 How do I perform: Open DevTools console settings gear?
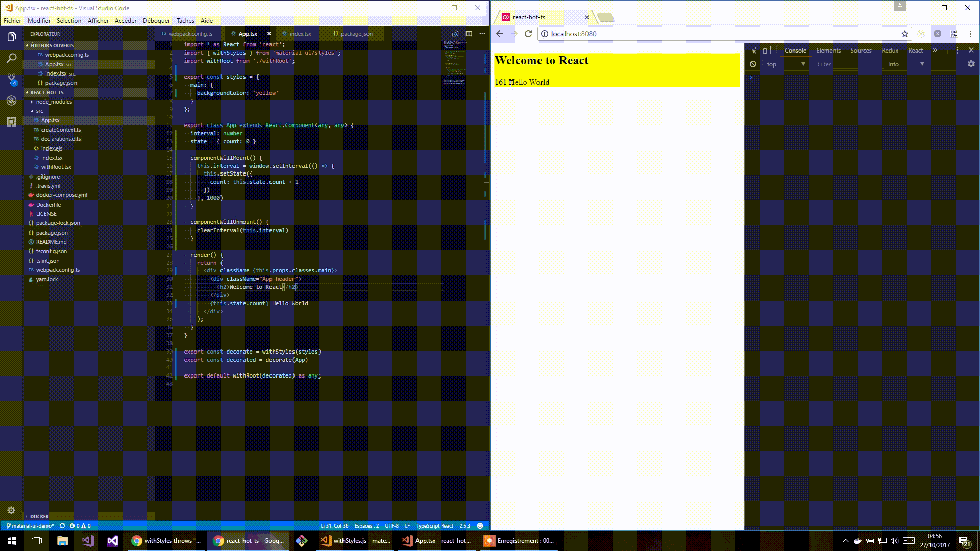[971, 64]
